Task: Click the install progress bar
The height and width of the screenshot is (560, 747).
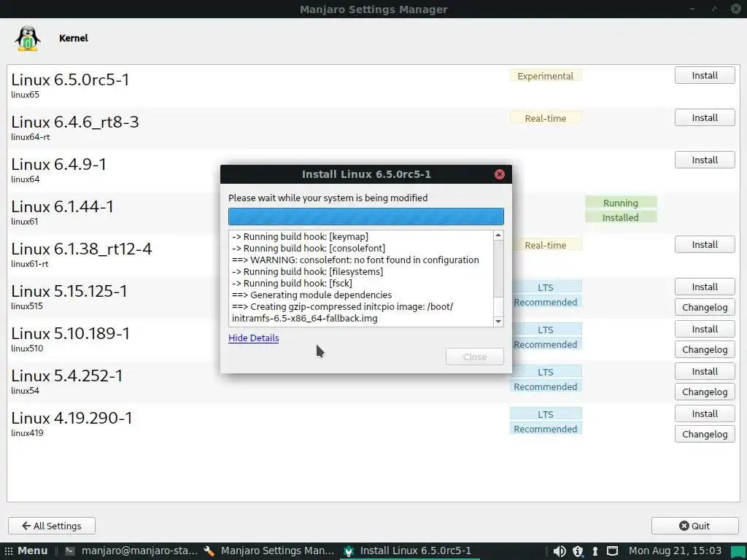Action: 366,216
